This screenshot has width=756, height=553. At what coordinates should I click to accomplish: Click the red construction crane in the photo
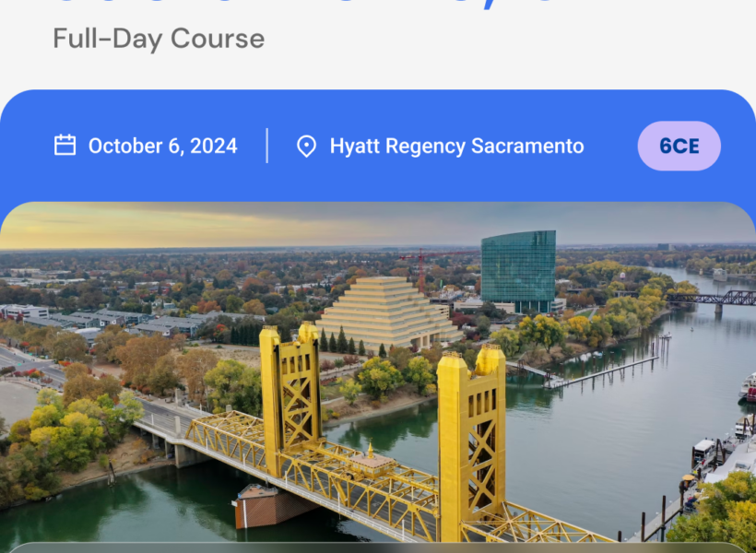coord(422,268)
